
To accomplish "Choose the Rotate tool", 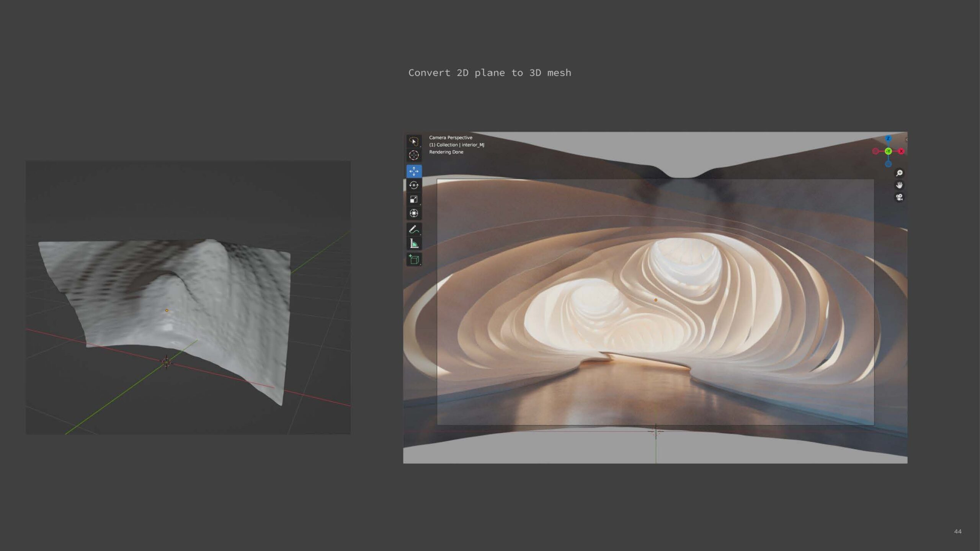I will (x=414, y=185).
